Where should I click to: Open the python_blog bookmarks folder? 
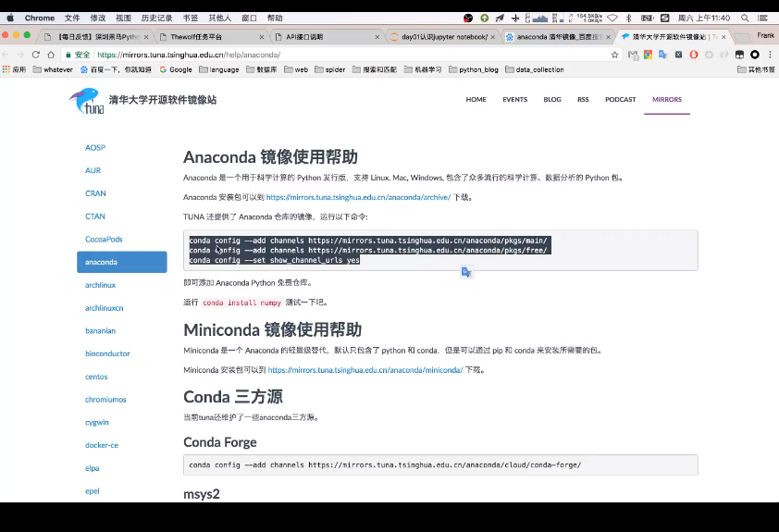(474, 69)
